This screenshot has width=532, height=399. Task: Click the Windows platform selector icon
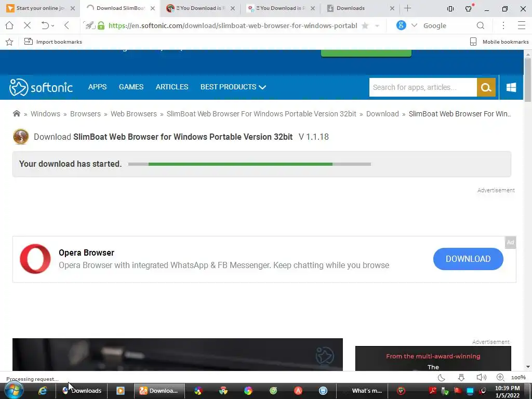coord(511,87)
